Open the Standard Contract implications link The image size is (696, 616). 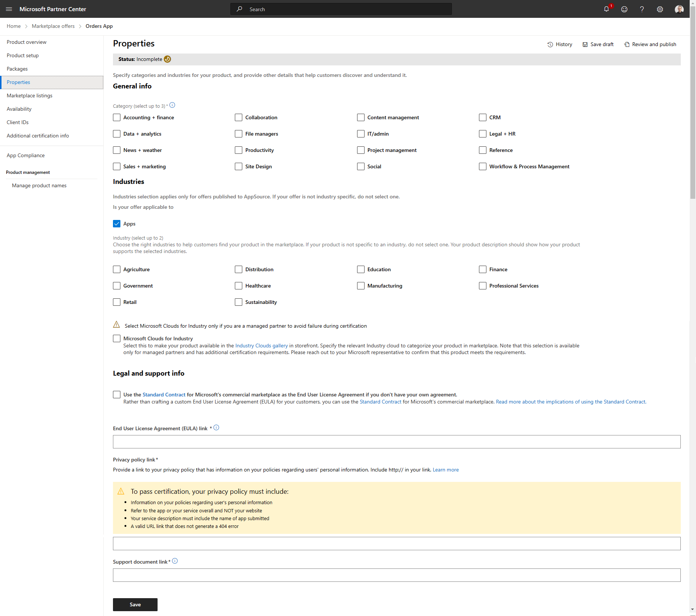coord(571,402)
